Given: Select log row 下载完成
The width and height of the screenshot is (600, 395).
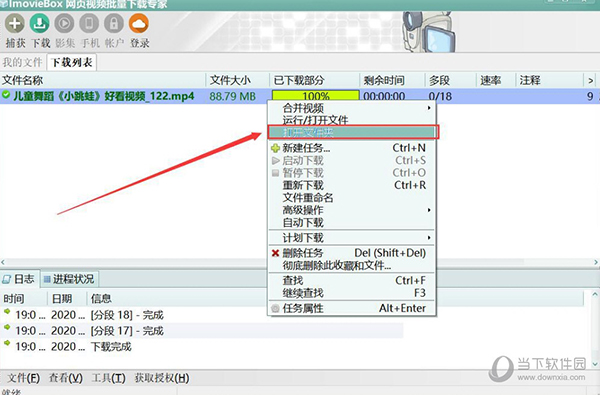Looking at the screenshot, I should coord(202,346).
